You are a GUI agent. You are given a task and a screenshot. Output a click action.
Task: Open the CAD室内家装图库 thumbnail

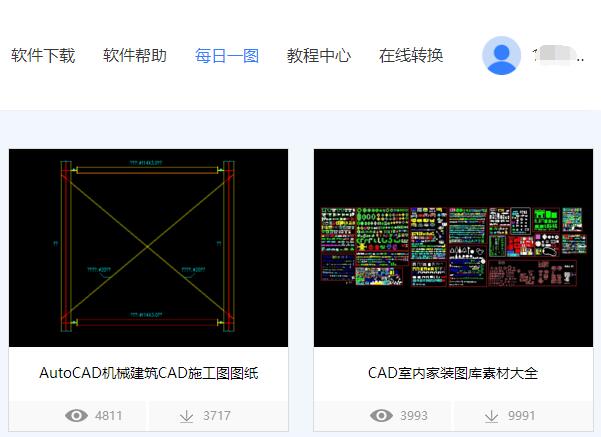(453, 248)
